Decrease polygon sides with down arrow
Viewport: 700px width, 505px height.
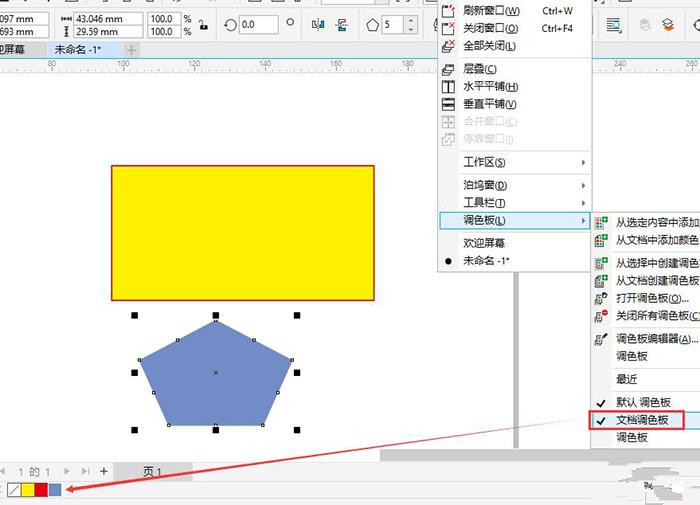point(411,29)
